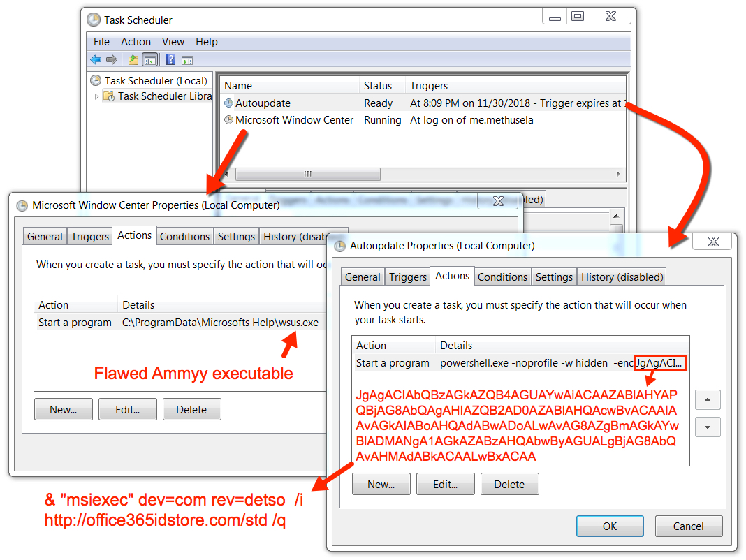The width and height of the screenshot is (746, 560).
Task: Click the Forward arrow toolbar icon
Action: (x=112, y=59)
